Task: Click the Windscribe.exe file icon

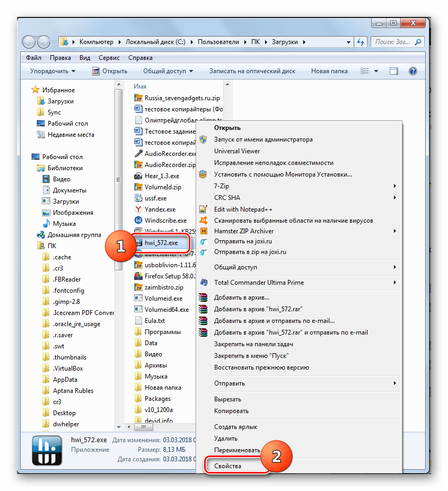Action: 138,221
